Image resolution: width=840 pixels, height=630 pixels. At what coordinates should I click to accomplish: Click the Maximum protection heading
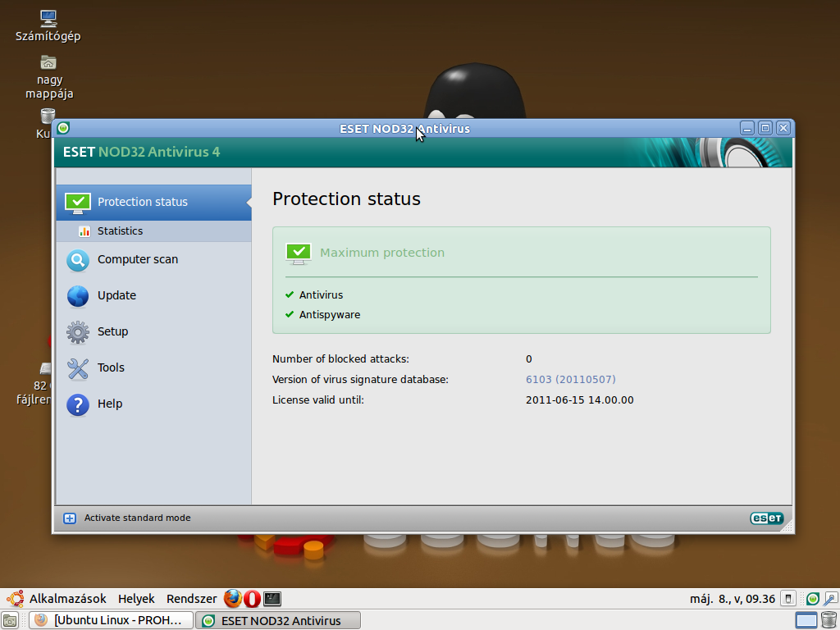click(x=382, y=253)
